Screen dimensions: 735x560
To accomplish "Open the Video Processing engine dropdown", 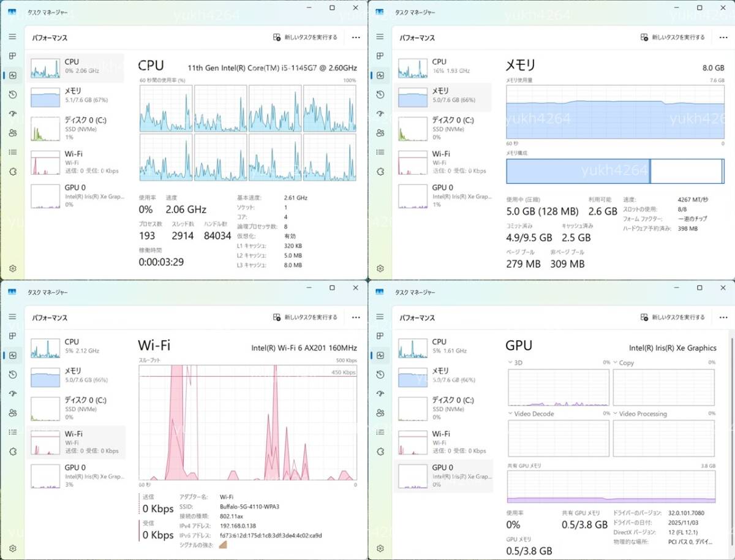I will click(x=616, y=414).
